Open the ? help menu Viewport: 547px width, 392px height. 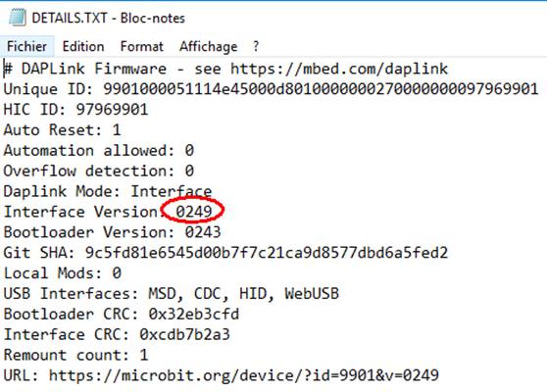pyautogui.click(x=256, y=46)
